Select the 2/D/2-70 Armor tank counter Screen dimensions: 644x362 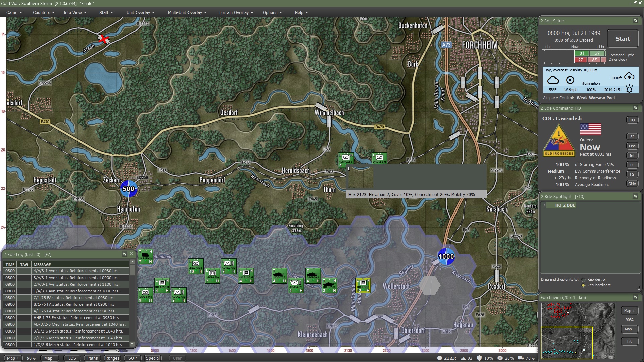[313, 276]
